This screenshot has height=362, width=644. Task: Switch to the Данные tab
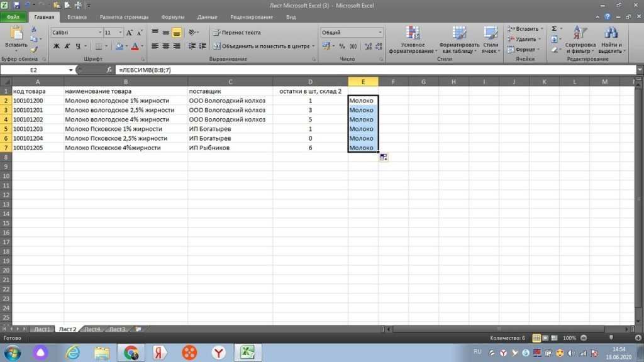coord(207,17)
